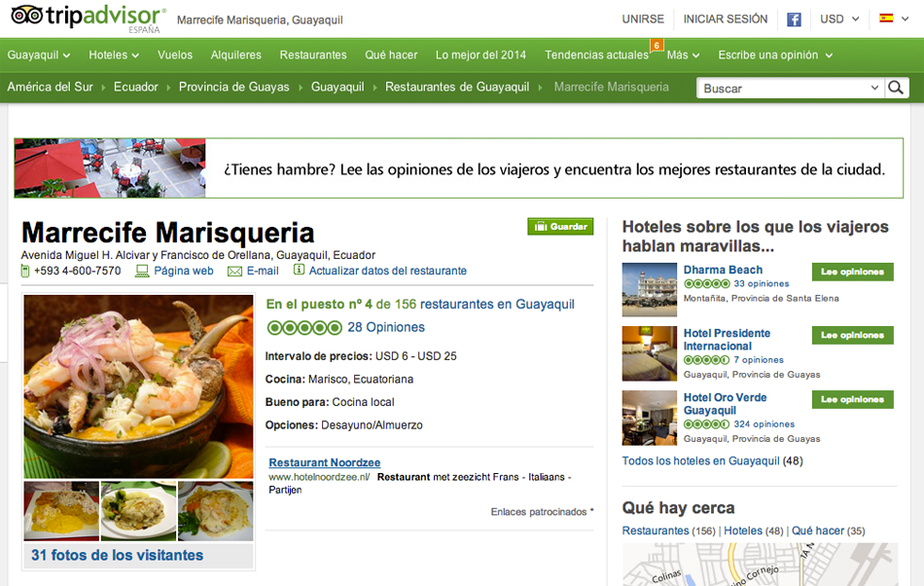This screenshot has width=924, height=586.
Task: Click Hoteles (48) under Qué hay cerca
Action: pos(753,531)
